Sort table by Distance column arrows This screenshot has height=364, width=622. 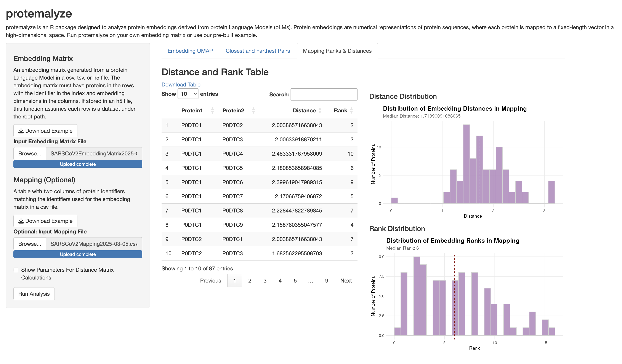click(320, 110)
